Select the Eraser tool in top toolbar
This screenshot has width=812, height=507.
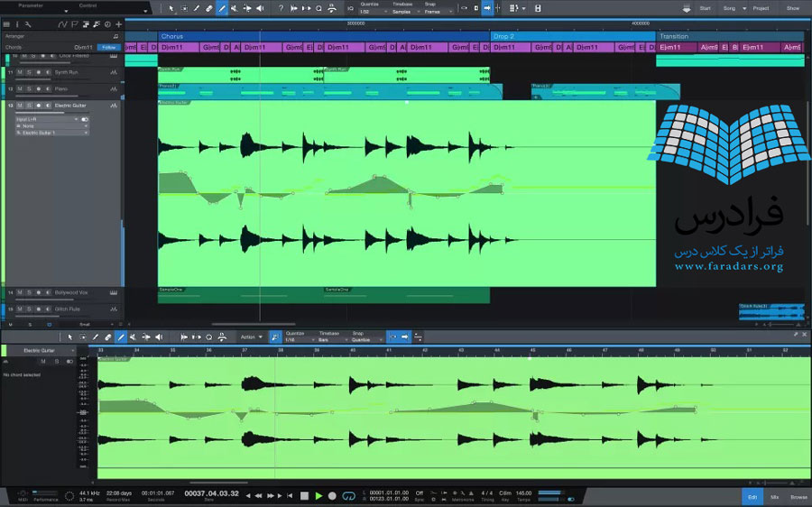209,8
